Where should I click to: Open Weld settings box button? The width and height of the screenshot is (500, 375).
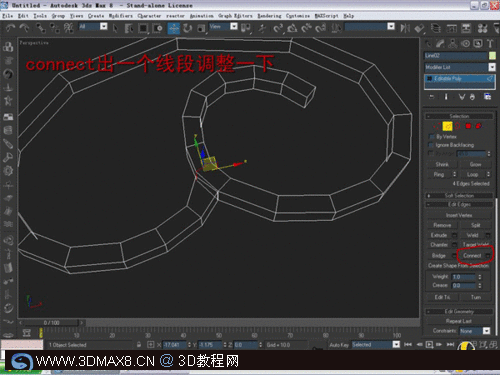point(488,235)
